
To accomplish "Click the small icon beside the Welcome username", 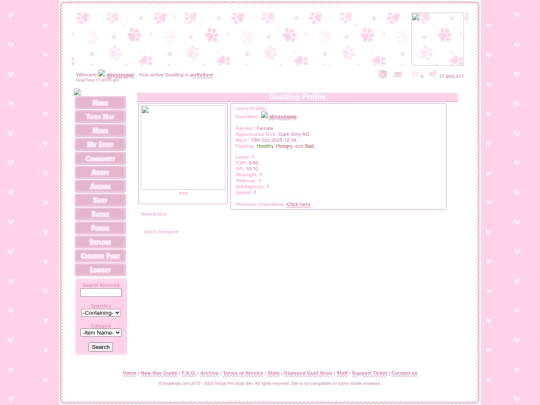I will pyautogui.click(x=101, y=73).
